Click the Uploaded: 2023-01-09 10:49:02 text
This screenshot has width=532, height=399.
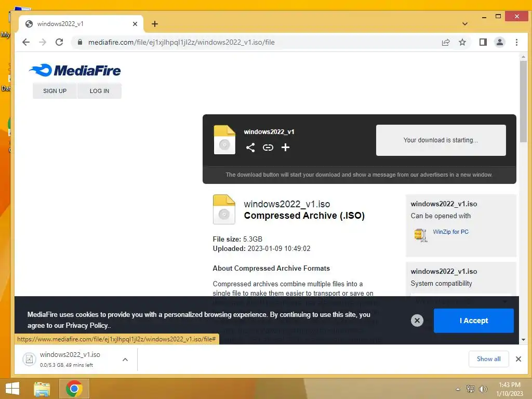(262, 248)
